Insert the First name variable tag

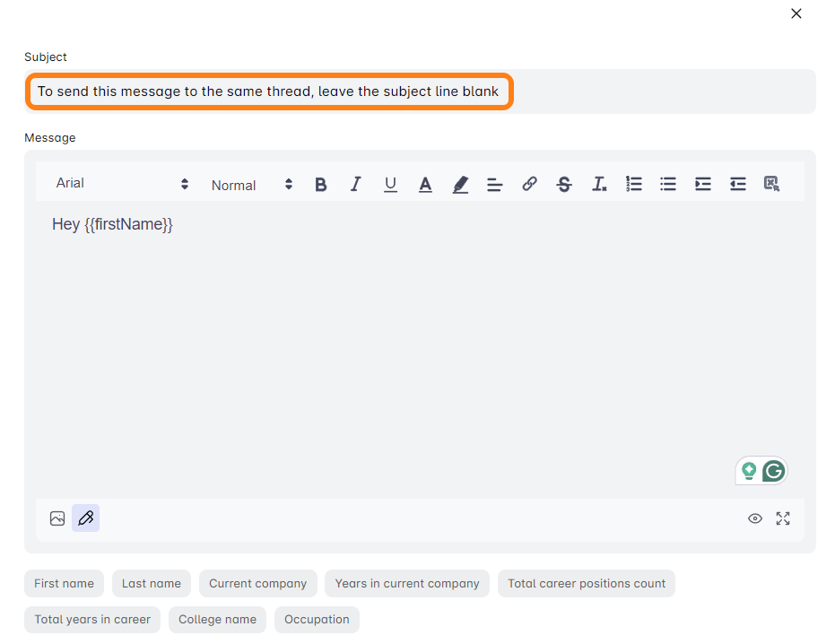[x=64, y=584]
